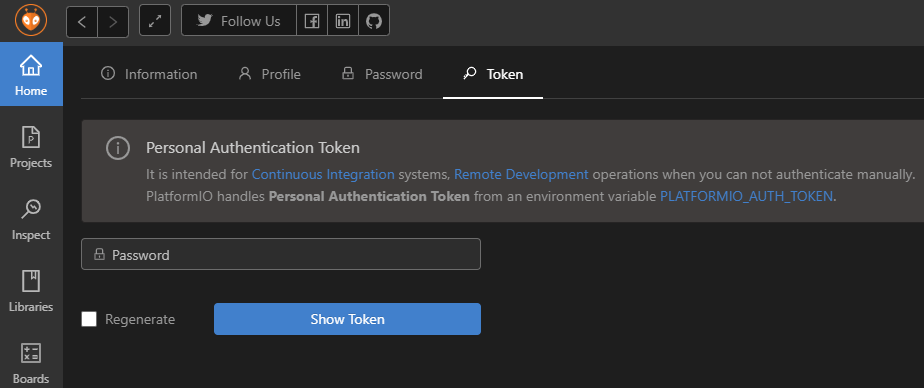The image size is (924, 388).
Task: Switch to the Profile tab
Action: tap(270, 74)
